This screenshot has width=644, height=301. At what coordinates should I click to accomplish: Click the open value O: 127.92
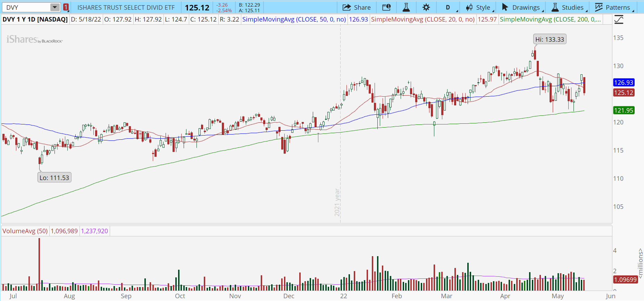pos(118,19)
